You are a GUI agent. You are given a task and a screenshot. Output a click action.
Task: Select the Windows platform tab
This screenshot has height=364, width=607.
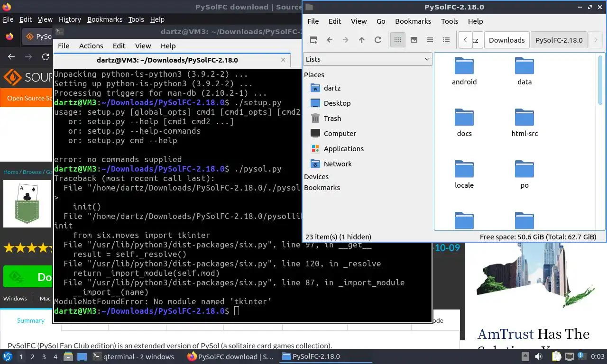pyautogui.click(x=15, y=298)
